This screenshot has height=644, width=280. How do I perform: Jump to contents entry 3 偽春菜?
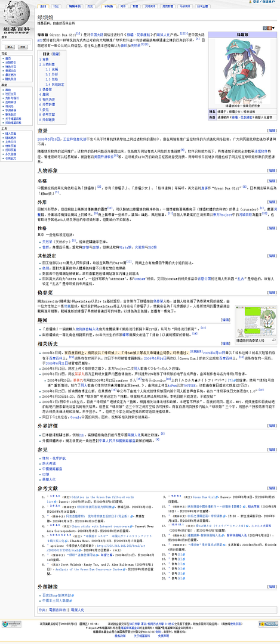(45, 89)
